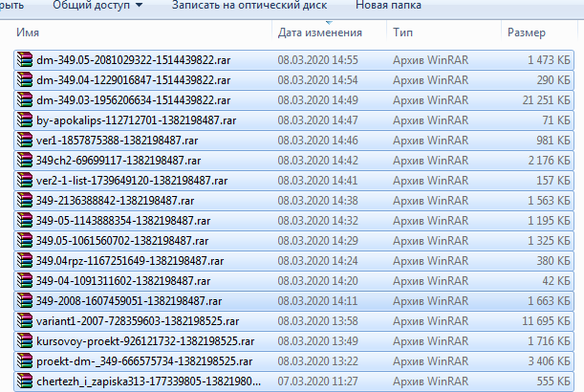The height and width of the screenshot is (392, 584).
Task: Click the archive icon of 349.04rpz-1167251649-1382198487.rar
Action: 25,261
